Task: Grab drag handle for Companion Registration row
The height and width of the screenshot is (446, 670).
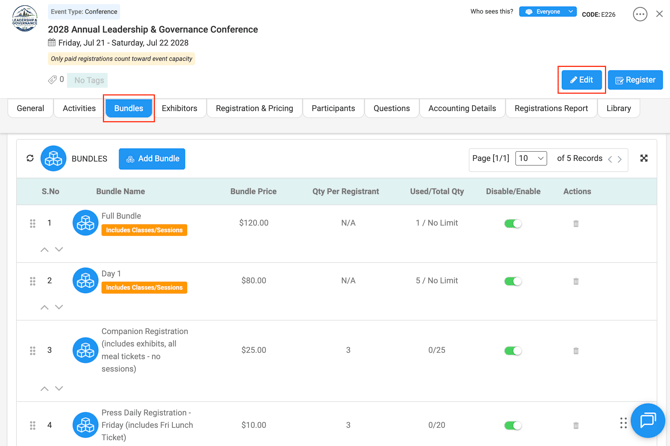Action: click(32, 351)
